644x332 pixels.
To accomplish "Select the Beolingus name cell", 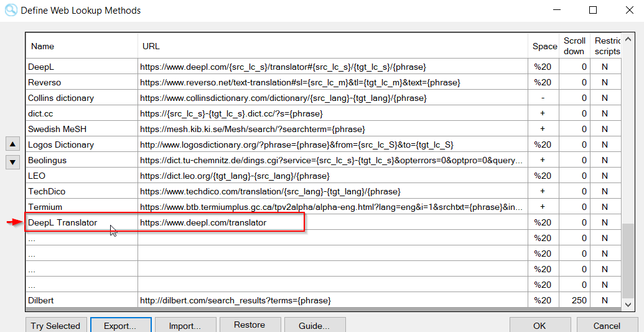I will [x=82, y=160].
